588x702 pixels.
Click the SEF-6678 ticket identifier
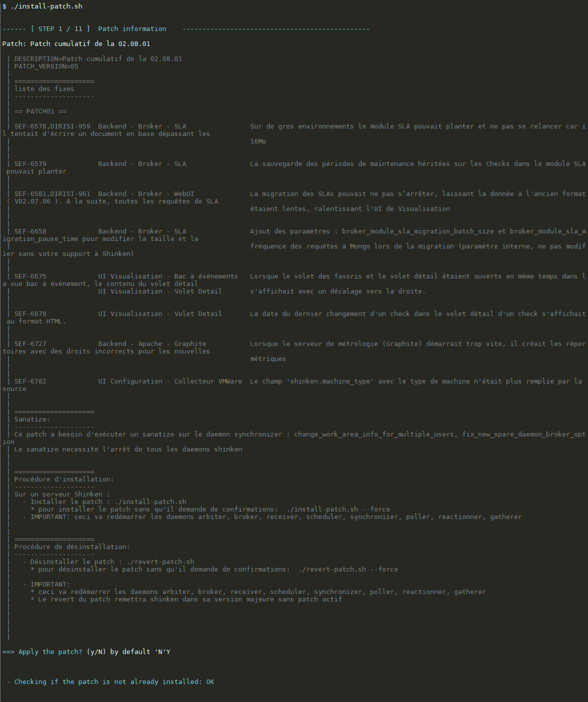30,314
